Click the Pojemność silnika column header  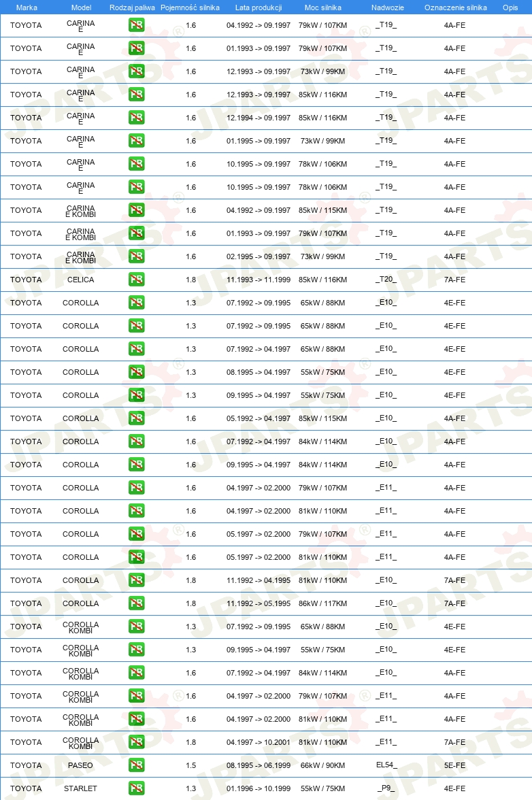click(x=190, y=7)
